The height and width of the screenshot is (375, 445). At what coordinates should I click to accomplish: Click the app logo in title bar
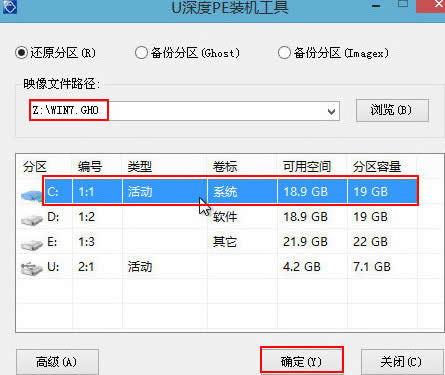pos(9,7)
